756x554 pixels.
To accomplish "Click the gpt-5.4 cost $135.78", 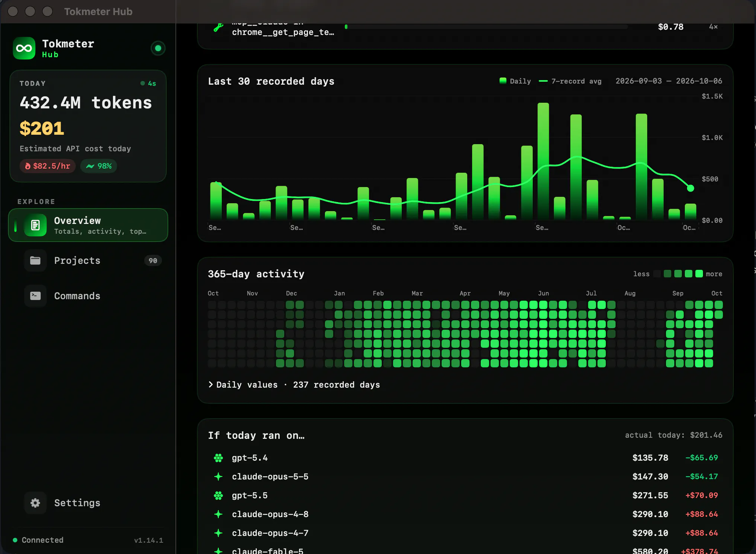I will coord(650,458).
